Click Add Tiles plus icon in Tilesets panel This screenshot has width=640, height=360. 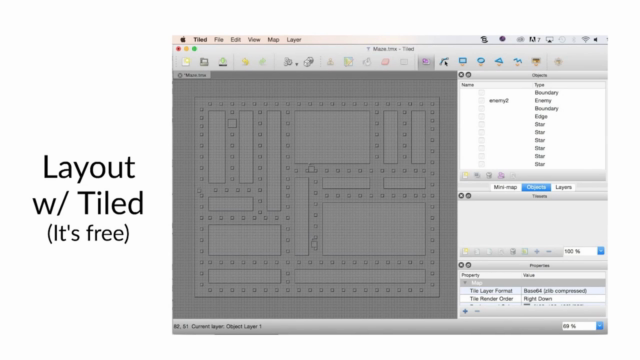[537, 251]
